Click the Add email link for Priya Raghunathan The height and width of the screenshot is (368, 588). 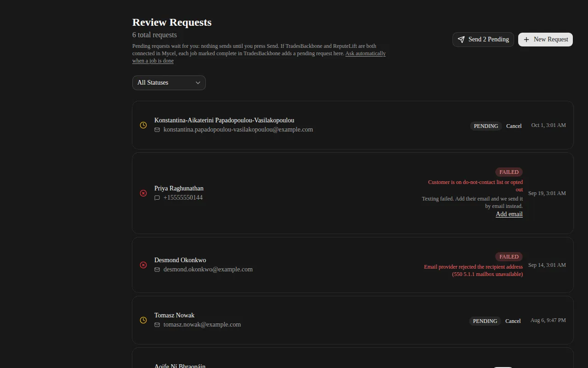click(x=509, y=214)
